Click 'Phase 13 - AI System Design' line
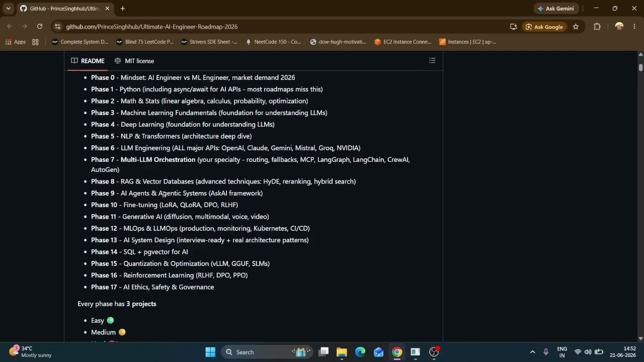The width and height of the screenshot is (644, 362). pyautogui.click(x=200, y=240)
